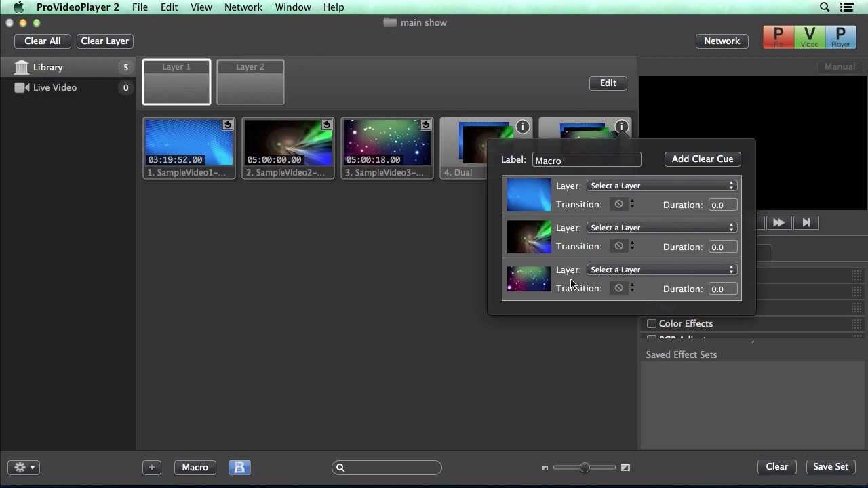Viewport: 868px width, 488px height.
Task: Click the blue B icon in bottom bar
Action: 239,467
